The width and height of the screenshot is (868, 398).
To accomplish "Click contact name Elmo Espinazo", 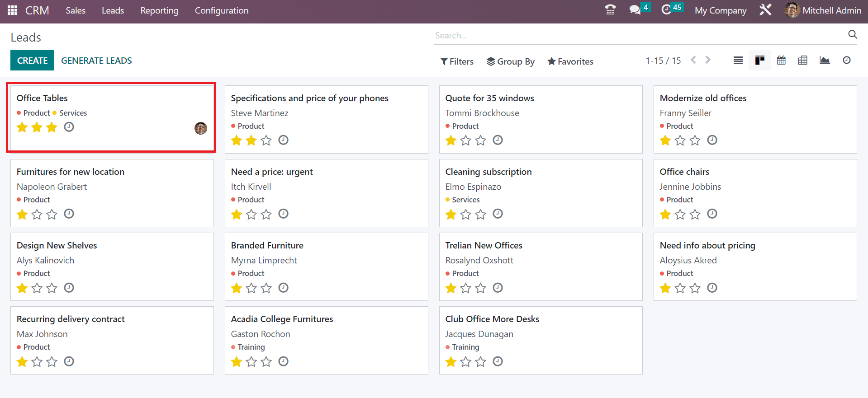I will coord(473,187).
